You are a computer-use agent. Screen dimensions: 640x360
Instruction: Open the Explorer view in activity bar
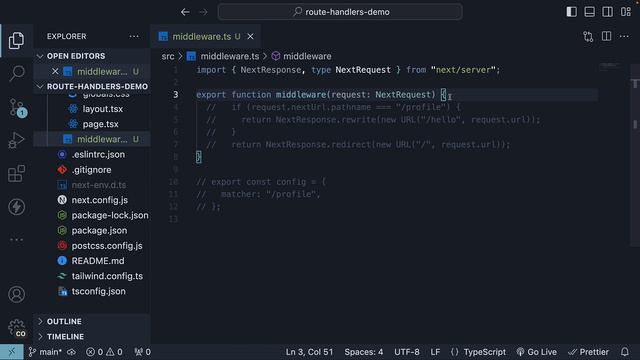coord(16,40)
